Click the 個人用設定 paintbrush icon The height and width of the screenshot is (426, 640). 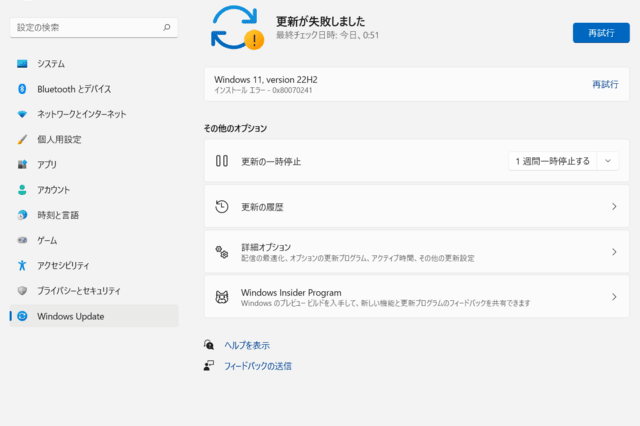click(x=22, y=140)
